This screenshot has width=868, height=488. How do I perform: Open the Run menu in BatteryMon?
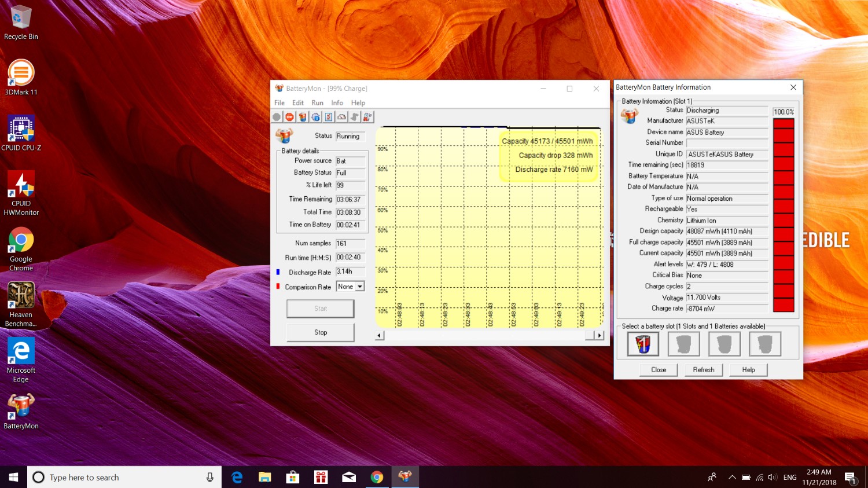[x=318, y=102]
